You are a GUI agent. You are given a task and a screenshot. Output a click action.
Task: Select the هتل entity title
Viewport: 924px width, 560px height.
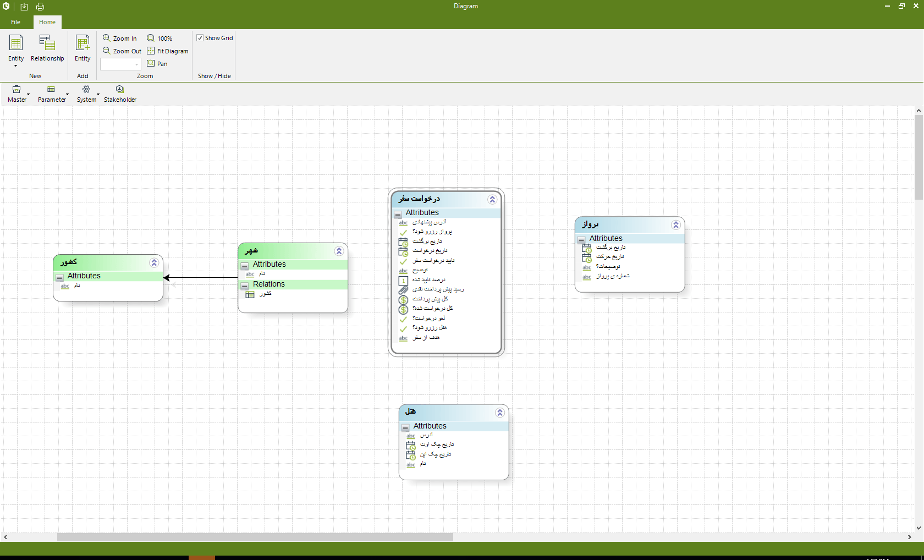click(x=410, y=411)
